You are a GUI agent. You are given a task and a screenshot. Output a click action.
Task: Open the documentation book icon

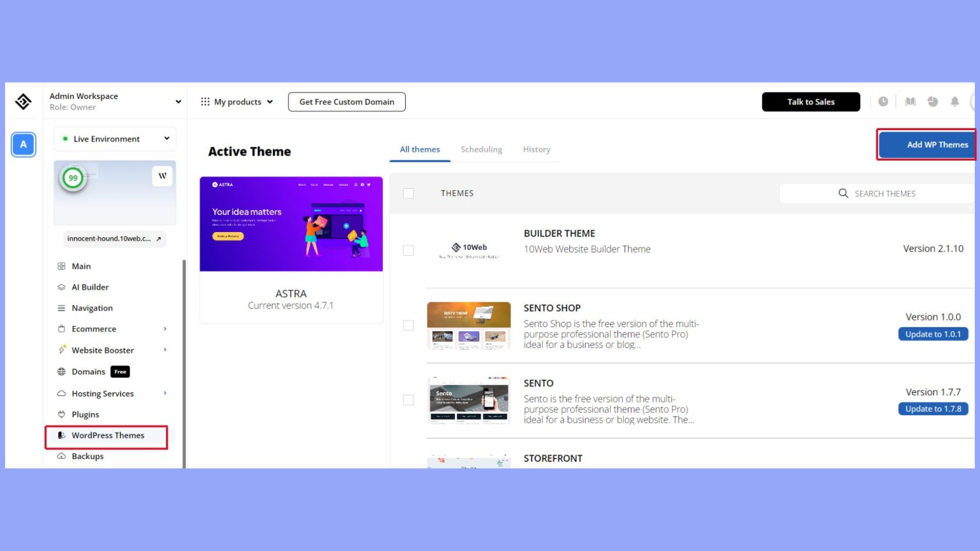pyautogui.click(x=910, y=101)
